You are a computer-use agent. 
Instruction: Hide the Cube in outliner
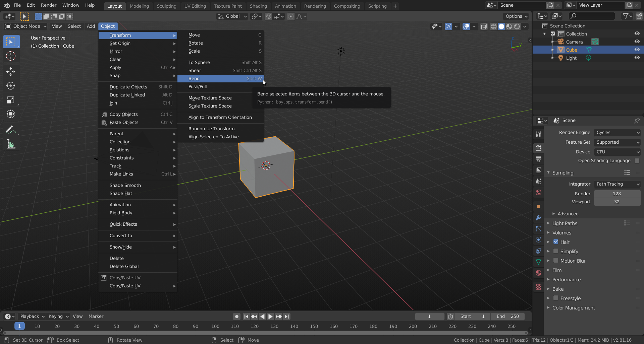[x=637, y=50]
